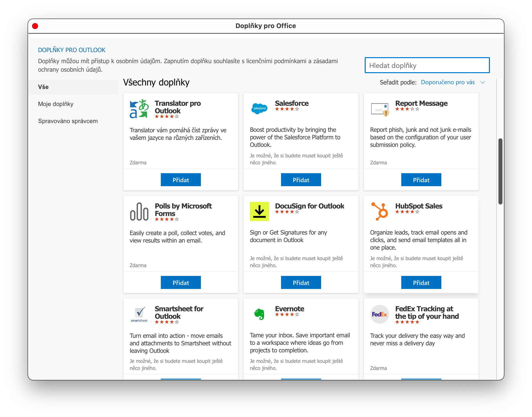Open the Doporučeno pro vás sort dropdown
This screenshot has height=417, width=532.
[448, 82]
